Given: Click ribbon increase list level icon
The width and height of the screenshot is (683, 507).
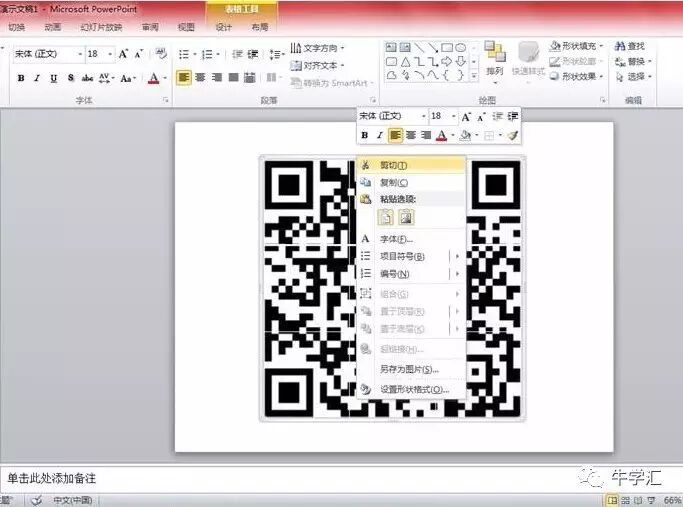Looking at the screenshot, I should (x=253, y=54).
